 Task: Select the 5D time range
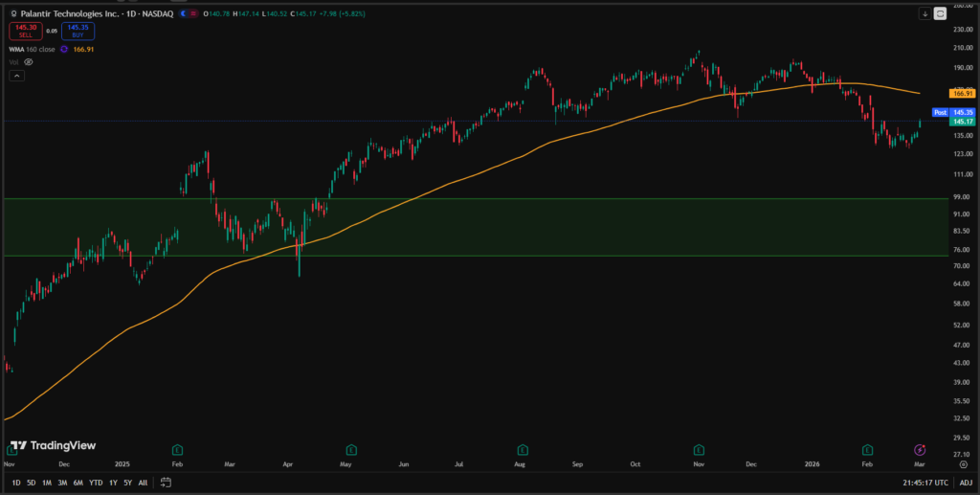point(32,483)
